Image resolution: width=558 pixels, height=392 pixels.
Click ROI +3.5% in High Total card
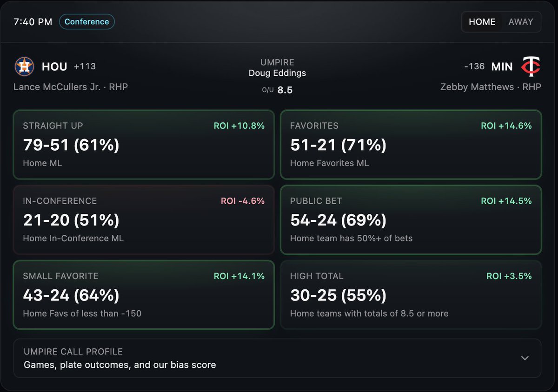click(x=509, y=276)
